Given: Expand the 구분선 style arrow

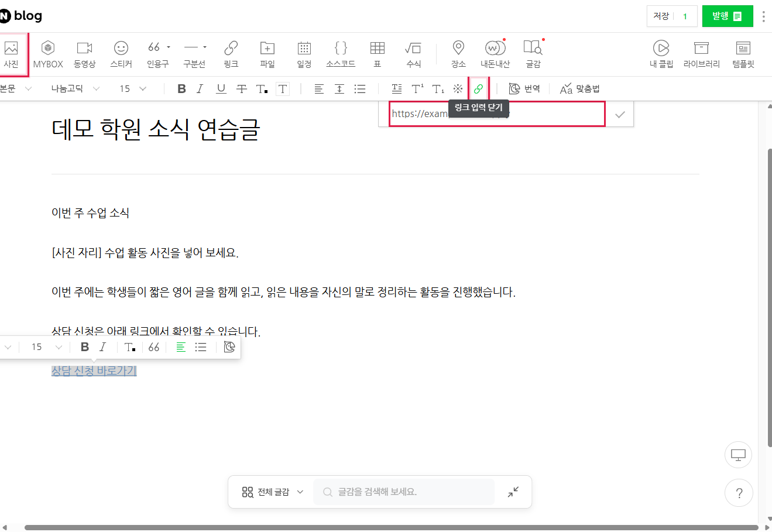Looking at the screenshot, I should [x=205, y=47].
